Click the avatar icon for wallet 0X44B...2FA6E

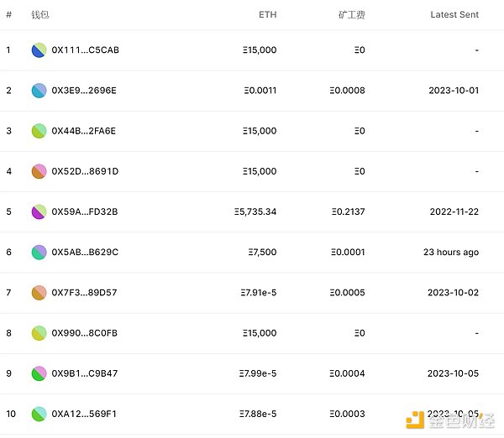[39, 131]
